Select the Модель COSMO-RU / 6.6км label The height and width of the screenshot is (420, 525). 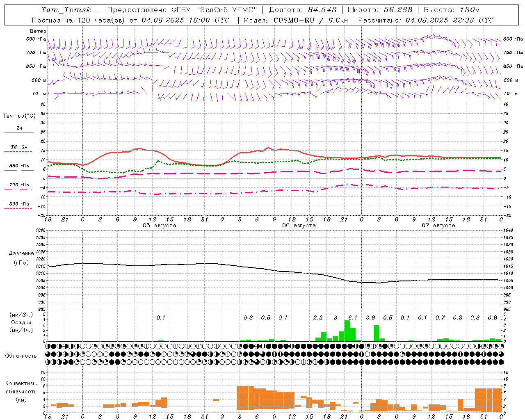tap(296, 20)
